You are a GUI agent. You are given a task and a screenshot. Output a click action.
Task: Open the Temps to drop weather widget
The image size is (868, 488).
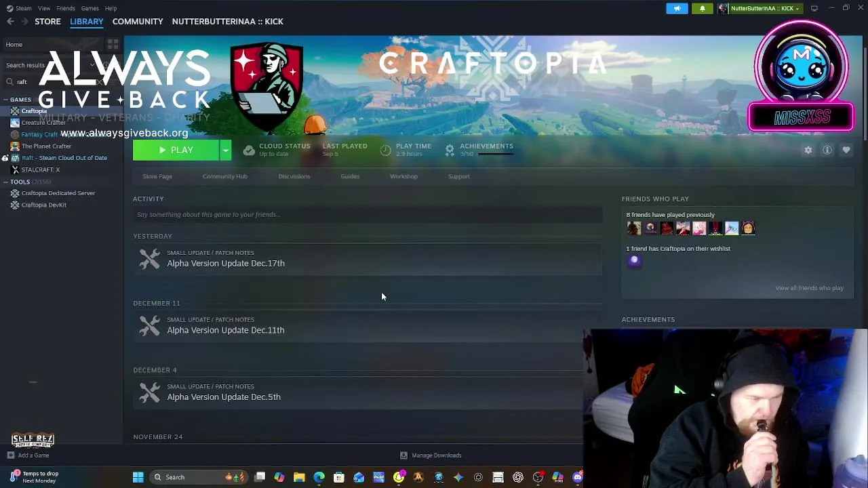[34, 477]
